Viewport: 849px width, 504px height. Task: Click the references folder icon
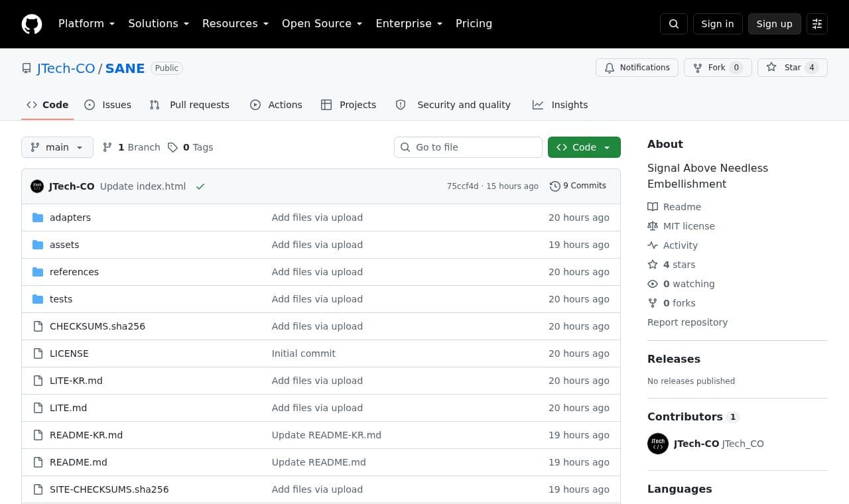(38, 272)
